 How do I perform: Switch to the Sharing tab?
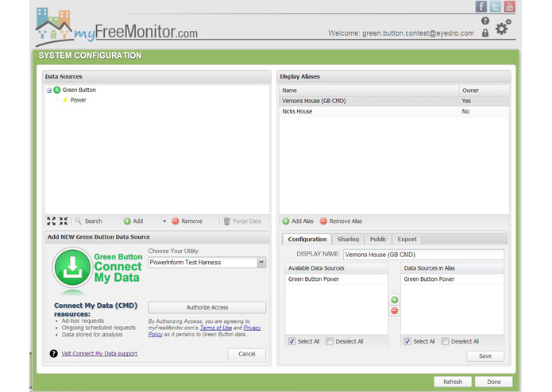pos(348,239)
